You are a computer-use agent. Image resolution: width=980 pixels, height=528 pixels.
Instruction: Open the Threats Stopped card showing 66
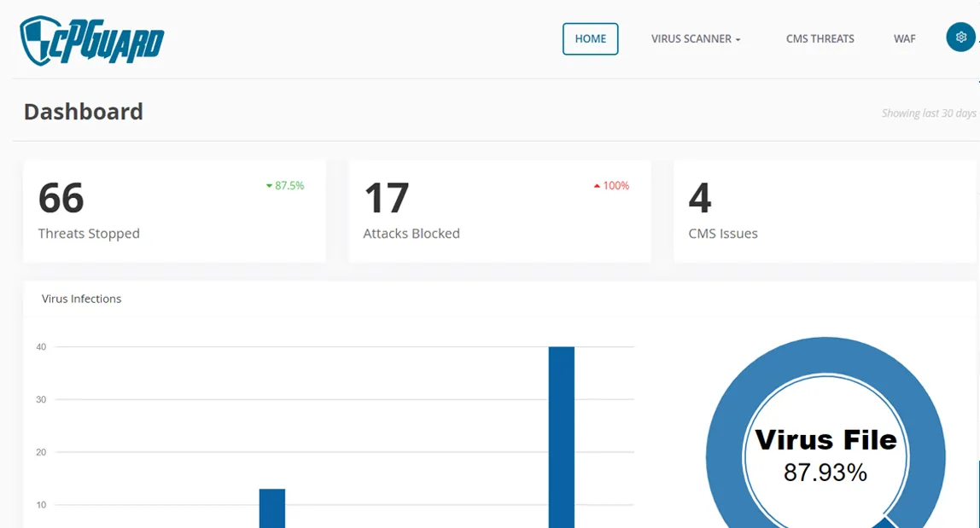(174, 212)
